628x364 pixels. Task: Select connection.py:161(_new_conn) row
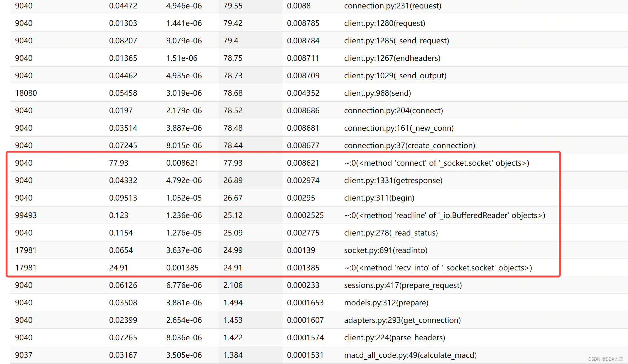(x=399, y=128)
